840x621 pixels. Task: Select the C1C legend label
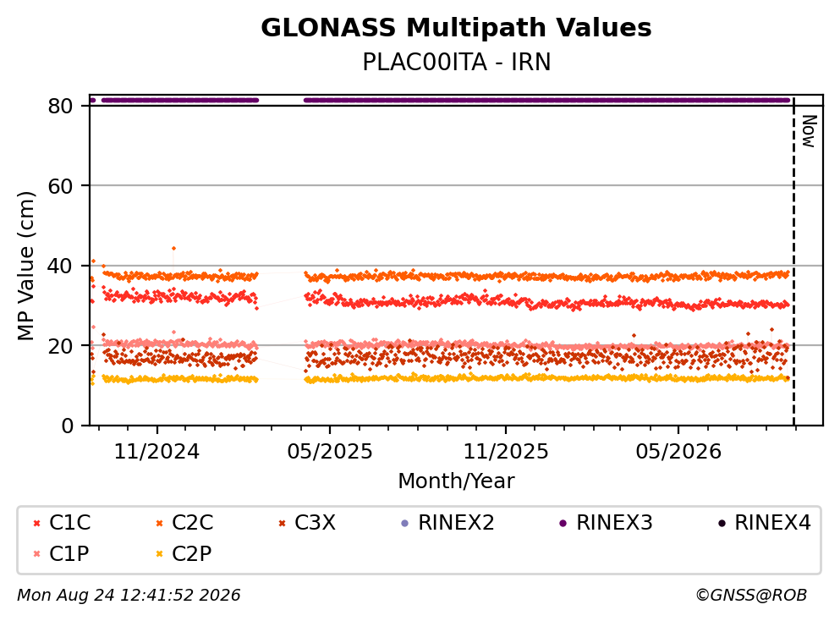(x=69, y=523)
